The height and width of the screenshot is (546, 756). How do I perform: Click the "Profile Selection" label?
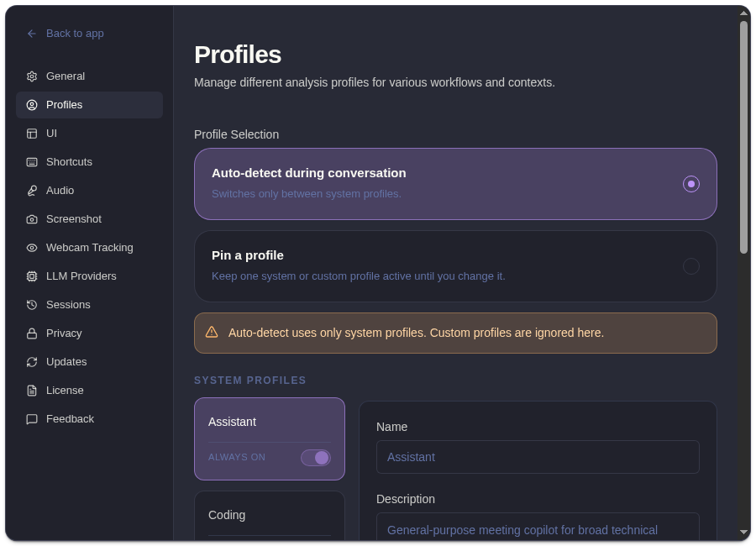236,134
